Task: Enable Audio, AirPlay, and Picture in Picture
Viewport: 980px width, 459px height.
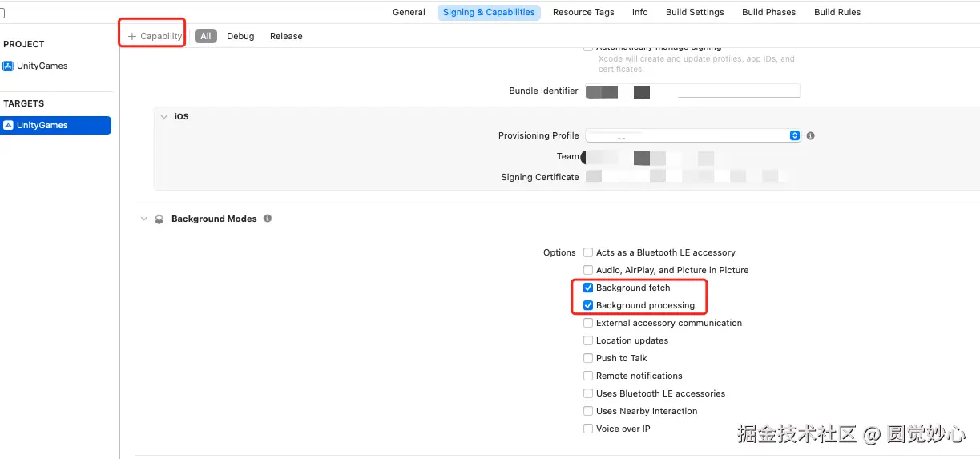Action: coord(588,271)
